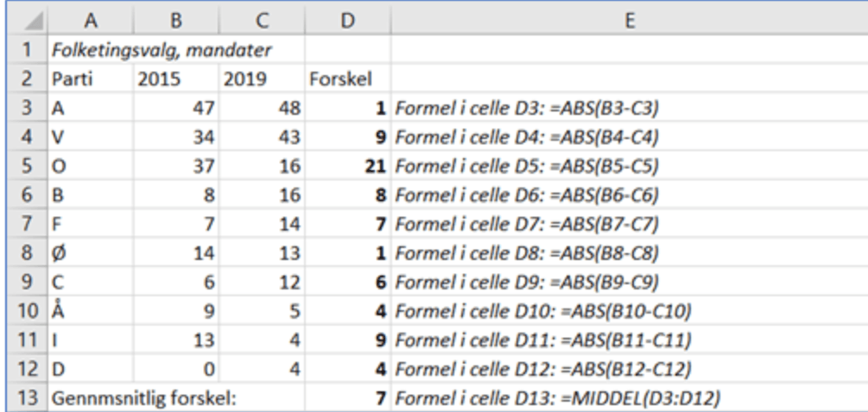Click the 'Parti' header cell
Image resolution: width=868 pixels, height=412 pixels.
click(x=91, y=79)
